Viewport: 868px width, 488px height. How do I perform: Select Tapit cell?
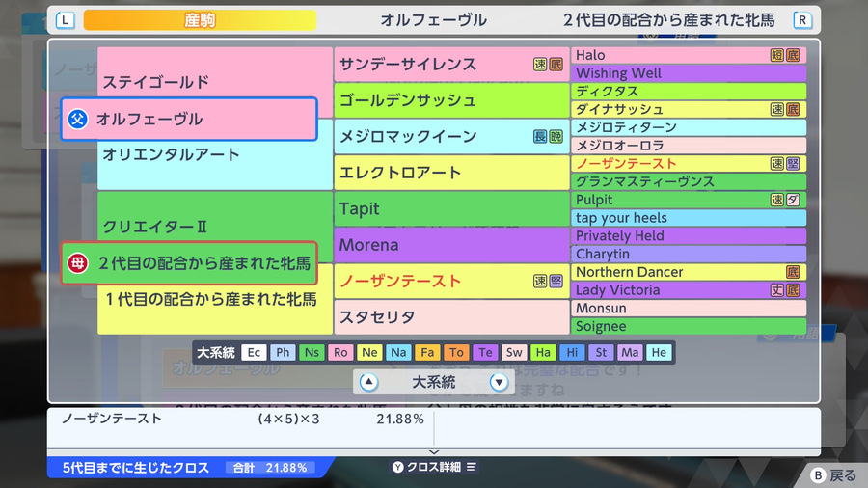(x=451, y=208)
